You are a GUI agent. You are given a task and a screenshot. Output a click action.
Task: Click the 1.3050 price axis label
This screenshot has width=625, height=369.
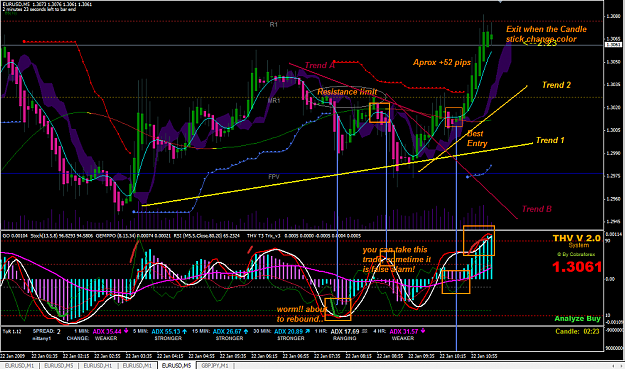pos(613,62)
